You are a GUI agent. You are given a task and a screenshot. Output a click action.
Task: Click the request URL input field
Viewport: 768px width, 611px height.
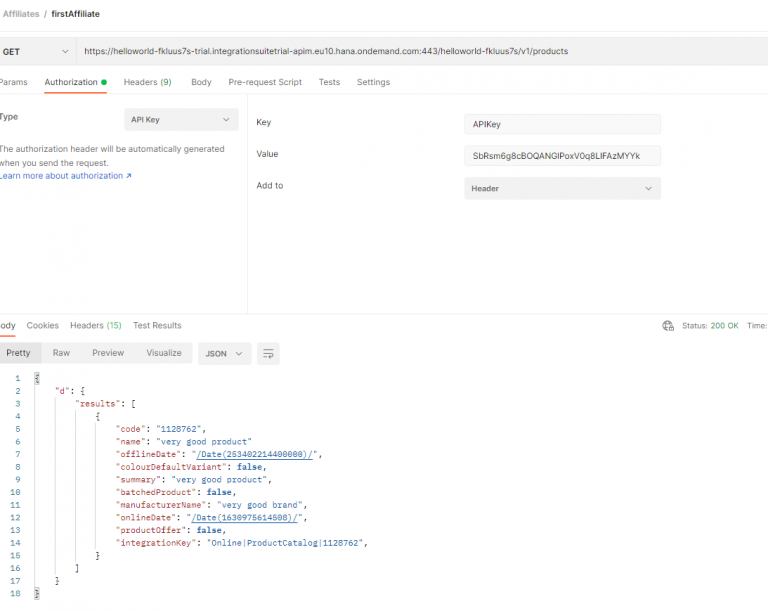(421, 51)
